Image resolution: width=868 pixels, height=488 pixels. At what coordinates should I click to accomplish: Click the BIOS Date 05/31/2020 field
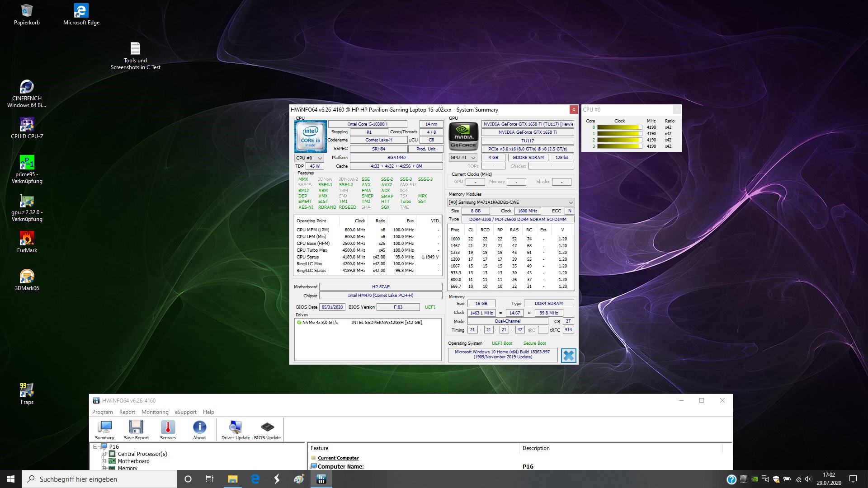tap(332, 307)
